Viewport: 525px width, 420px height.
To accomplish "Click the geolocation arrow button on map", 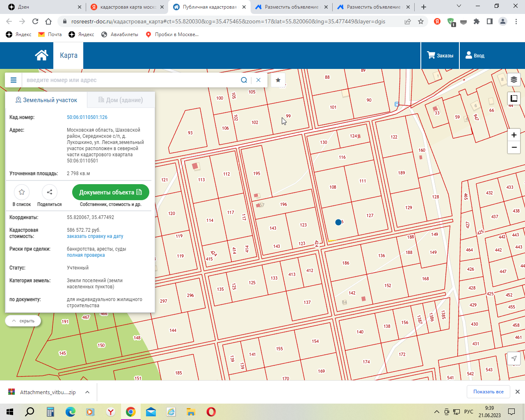I will tap(514, 358).
